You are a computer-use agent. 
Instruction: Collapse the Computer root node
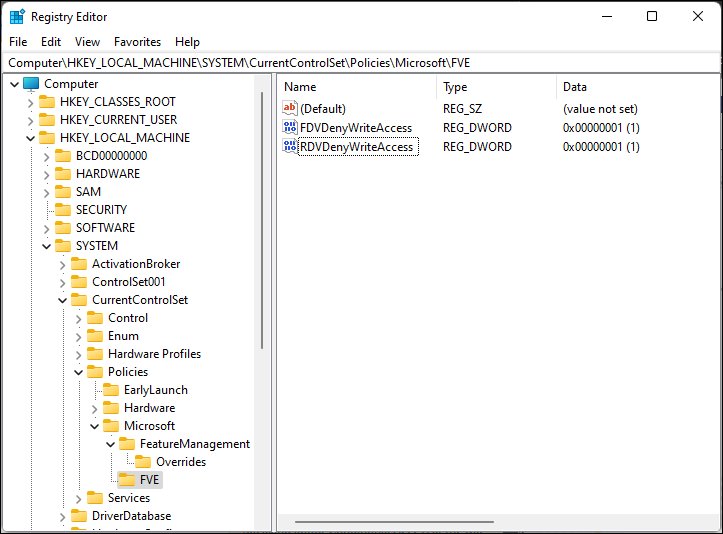[x=14, y=84]
